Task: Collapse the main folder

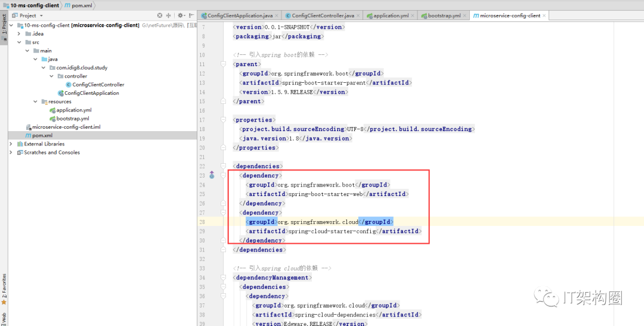Action: click(x=27, y=51)
